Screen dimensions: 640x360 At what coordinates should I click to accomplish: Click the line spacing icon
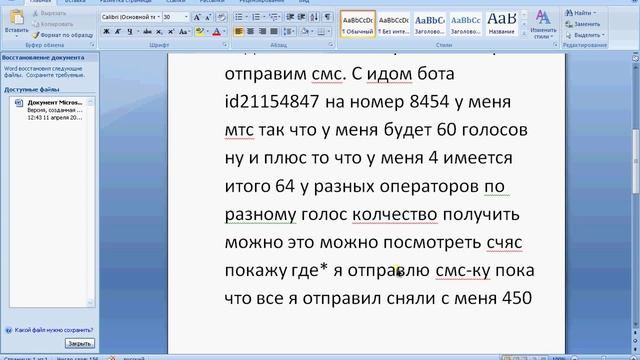point(288,31)
